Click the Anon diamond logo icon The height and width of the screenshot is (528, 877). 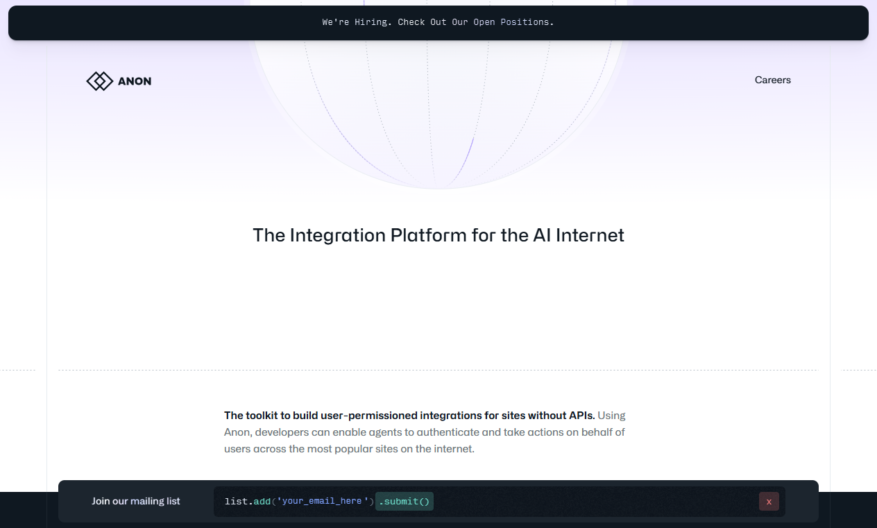[x=100, y=81]
